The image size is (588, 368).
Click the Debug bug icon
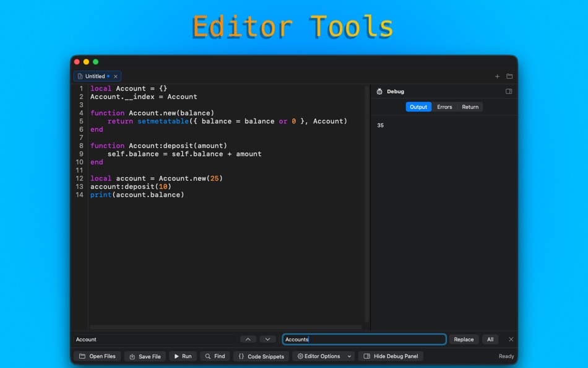tap(379, 91)
